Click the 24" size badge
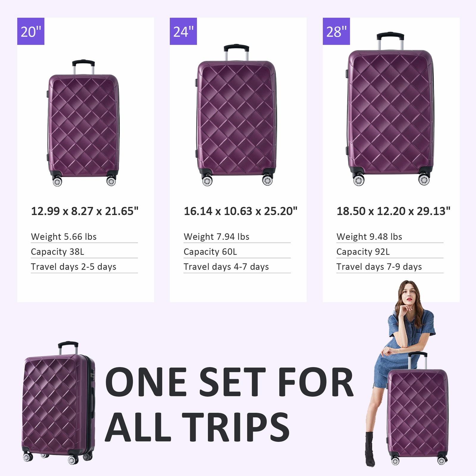Image resolution: width=476 pixels, height=476 pixels. coord(183,31)
